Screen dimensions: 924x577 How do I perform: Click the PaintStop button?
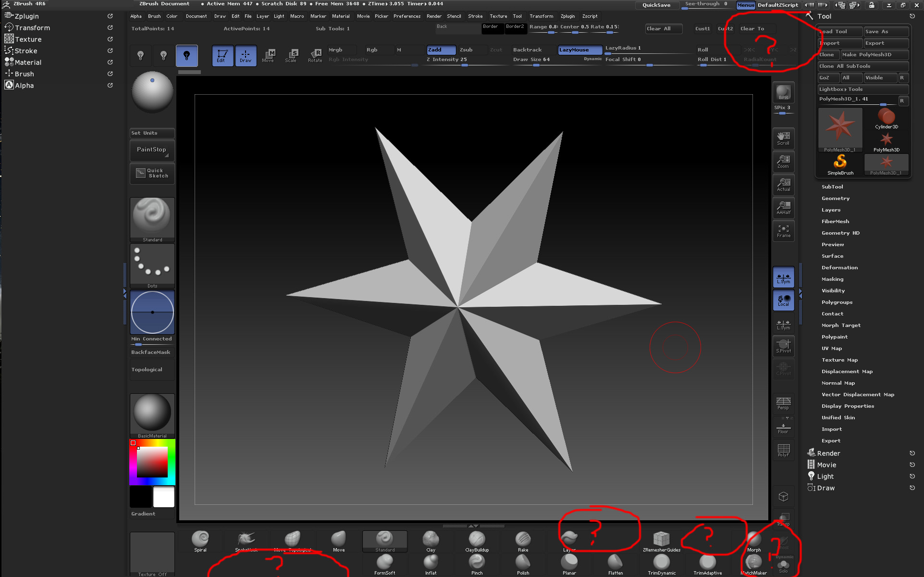152,150
